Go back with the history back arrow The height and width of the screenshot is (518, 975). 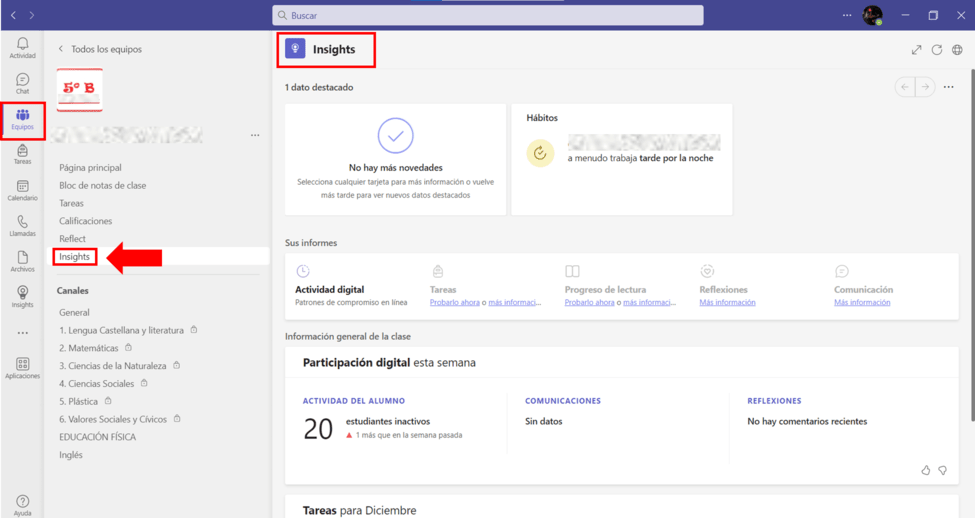click(x=13, y=15)
